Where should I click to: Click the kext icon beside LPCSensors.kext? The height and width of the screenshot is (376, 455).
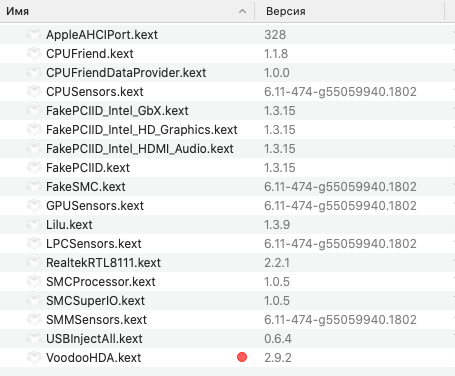[x=34, y=243]
